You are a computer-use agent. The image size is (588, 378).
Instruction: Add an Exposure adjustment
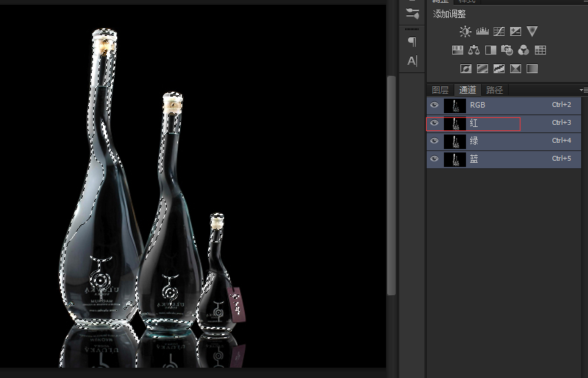click(516, 31)
